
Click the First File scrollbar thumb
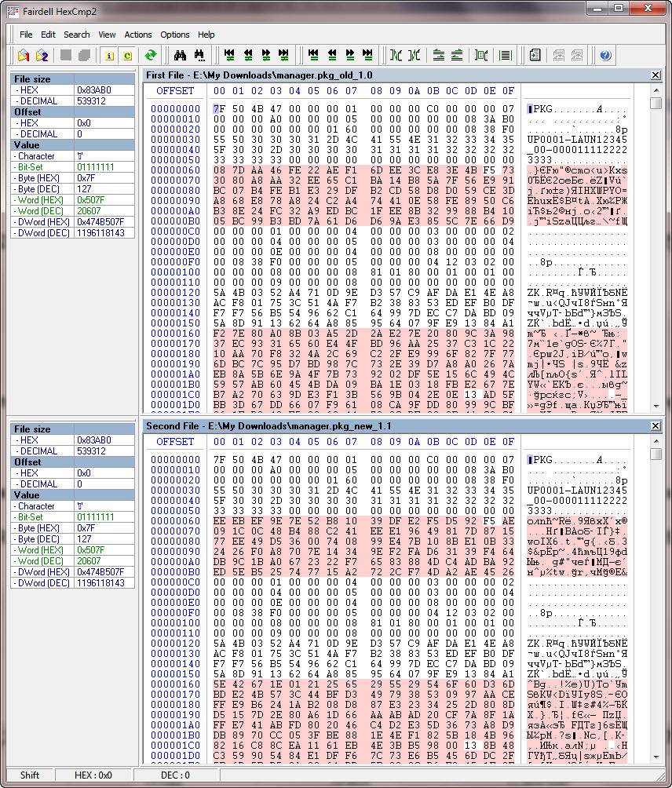click(656, 103)
